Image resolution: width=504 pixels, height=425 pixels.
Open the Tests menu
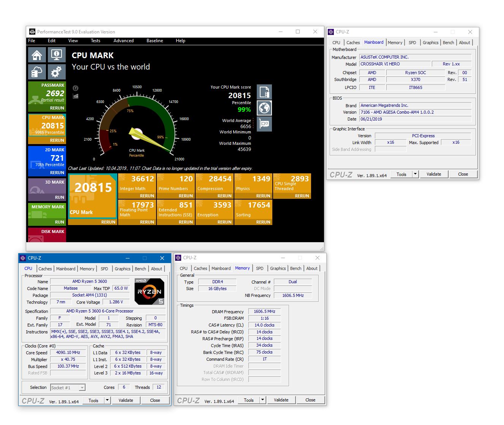pyautogui.click(x=95, y=41)
